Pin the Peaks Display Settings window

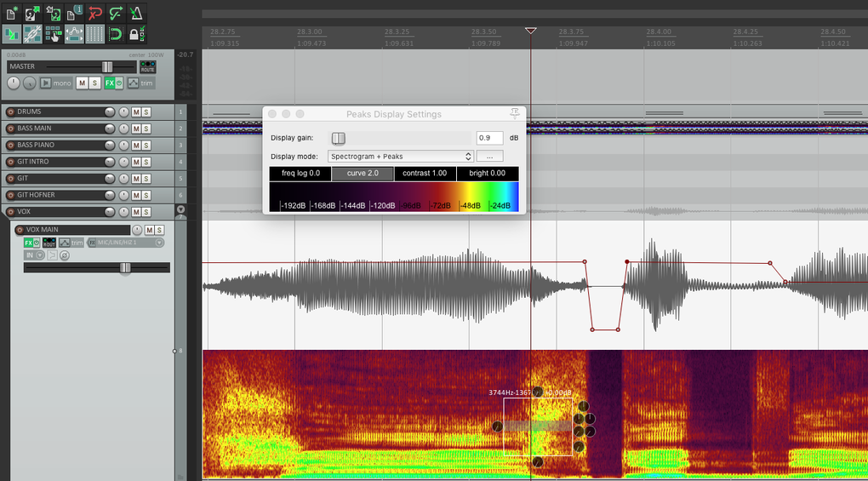tap(514, 113)
